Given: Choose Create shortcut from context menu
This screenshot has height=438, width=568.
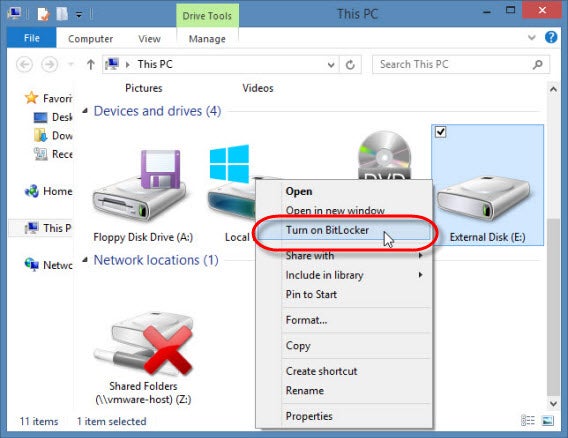Looking at the screenshot, I should pos(344,371).
